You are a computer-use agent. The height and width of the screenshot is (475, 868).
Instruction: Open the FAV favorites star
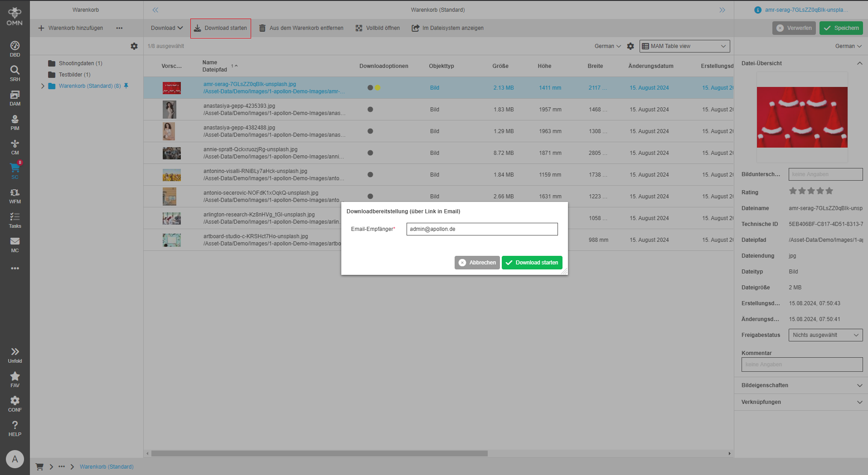[x=15, y=379]
